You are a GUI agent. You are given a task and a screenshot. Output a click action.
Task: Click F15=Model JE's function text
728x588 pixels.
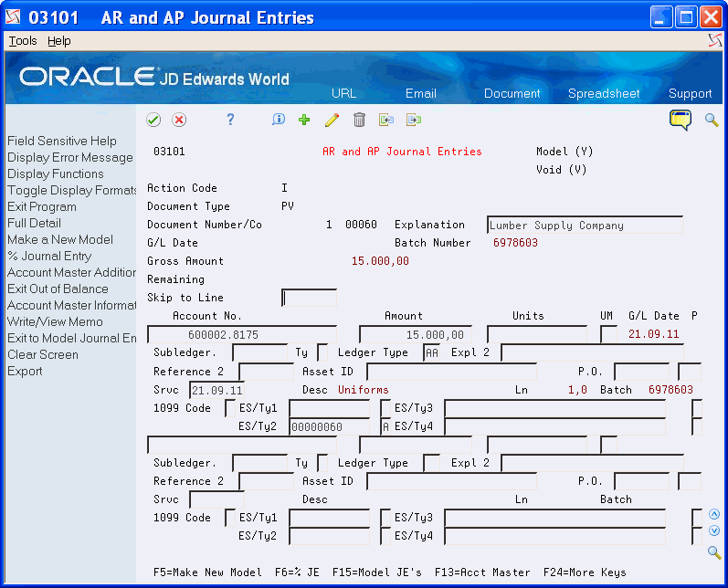(x=377, y=572)
